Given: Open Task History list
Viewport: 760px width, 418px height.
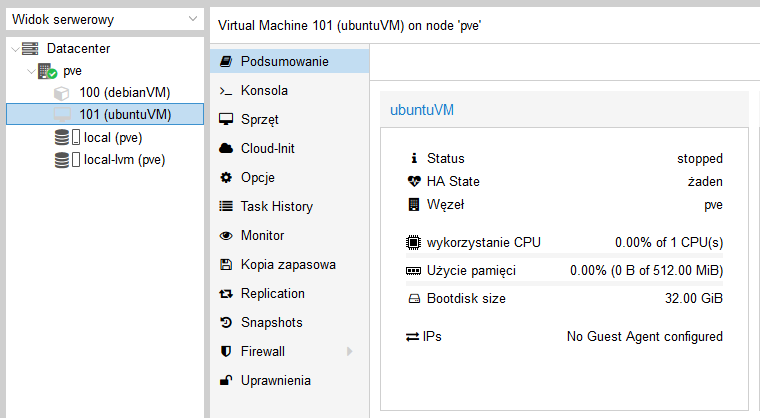Looking at the screenshot, I should [x=276, y=206].
